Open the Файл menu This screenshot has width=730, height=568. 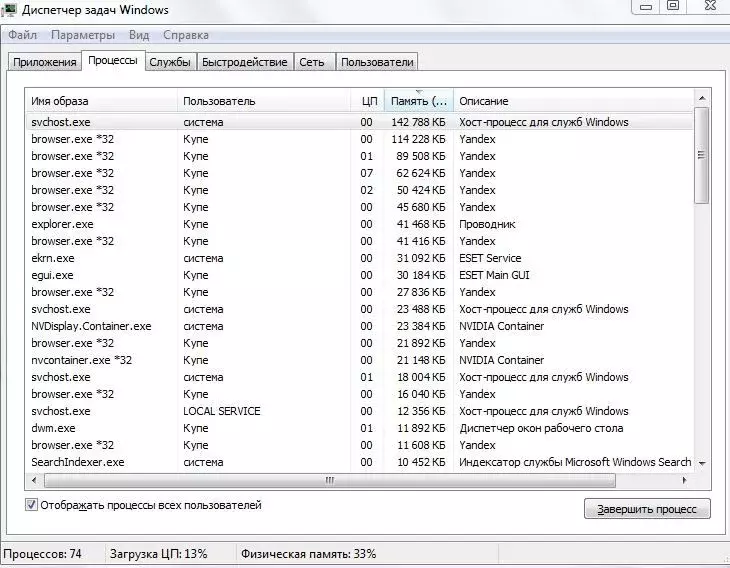coord(22,35)
